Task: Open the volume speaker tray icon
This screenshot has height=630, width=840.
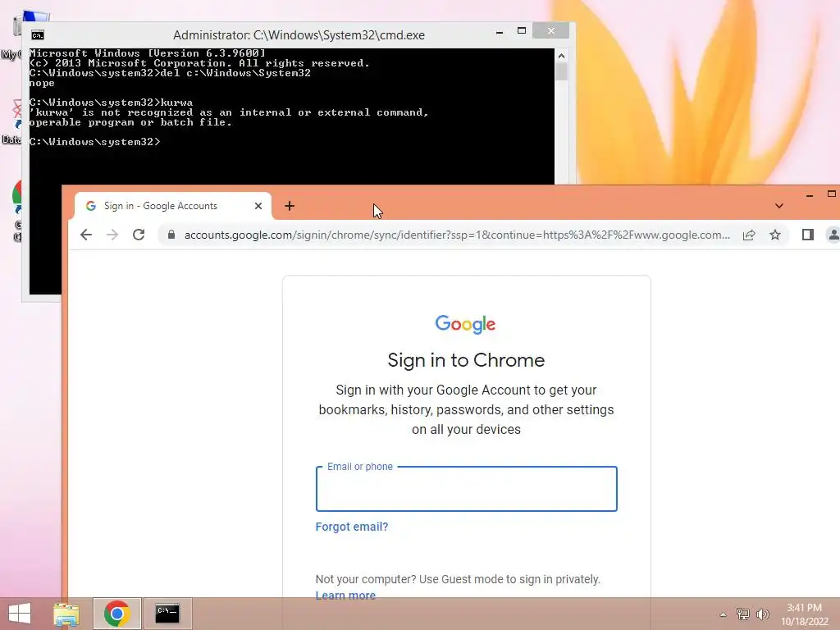Action: tap(762, 614)
